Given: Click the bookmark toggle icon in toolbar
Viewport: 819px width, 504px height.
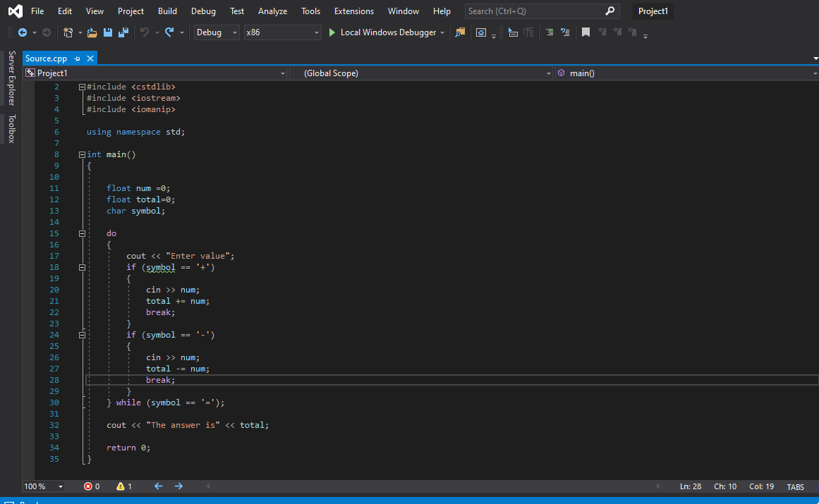Looking at the screenshot, I should click(586, 32).
